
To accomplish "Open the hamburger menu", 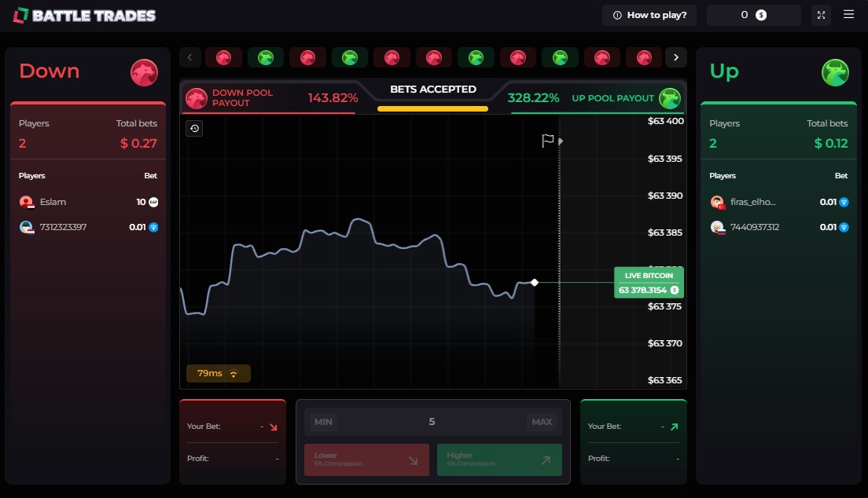I will pyautogui.click(x=848, y=15).
